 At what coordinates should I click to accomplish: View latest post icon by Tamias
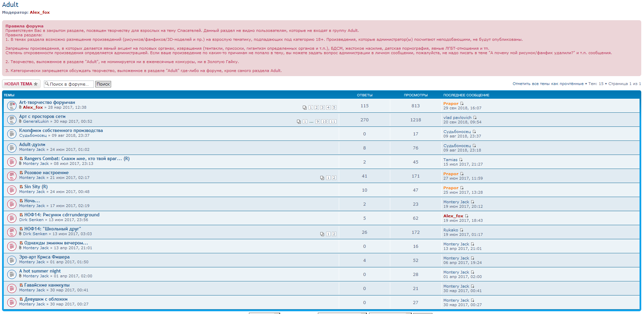[461, 160]
